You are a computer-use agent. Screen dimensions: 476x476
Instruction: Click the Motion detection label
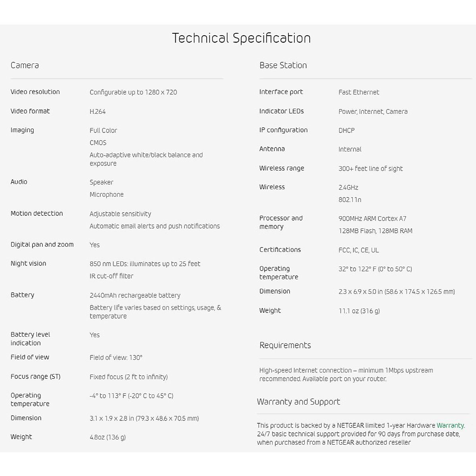[x=36, y=213]
